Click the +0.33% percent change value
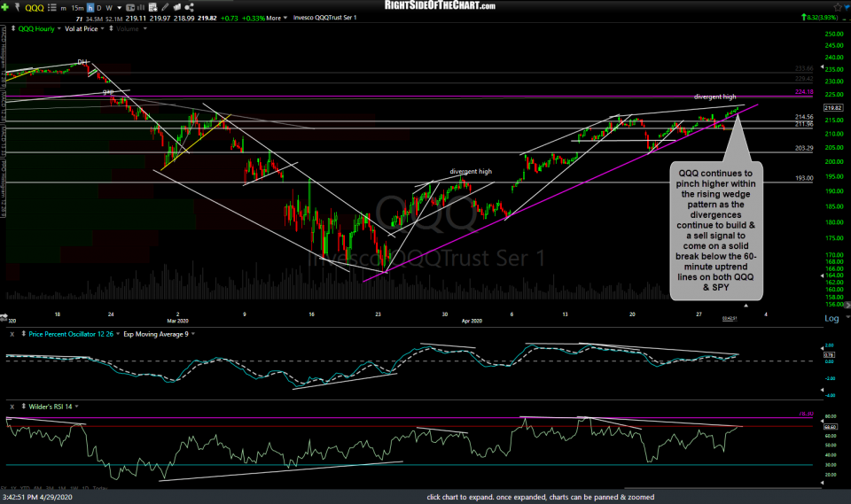Screen dimensions: 851x504 tap(253, 18)
